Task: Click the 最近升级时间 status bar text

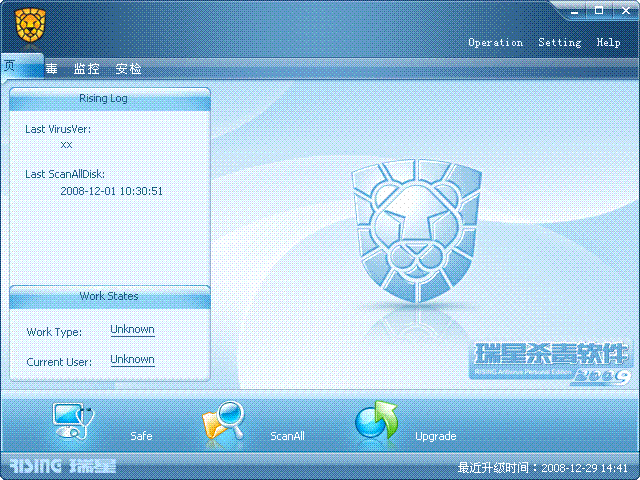Action: [x=542, y=468]
